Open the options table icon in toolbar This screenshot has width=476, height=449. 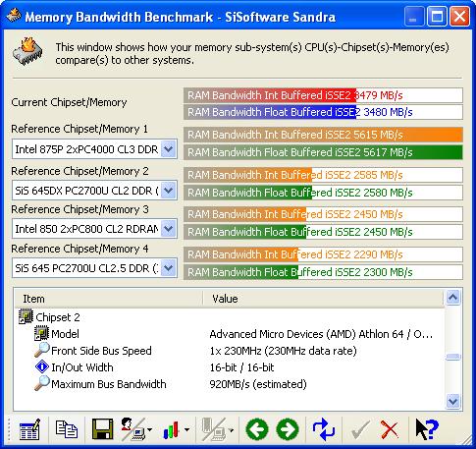point(29,429)
